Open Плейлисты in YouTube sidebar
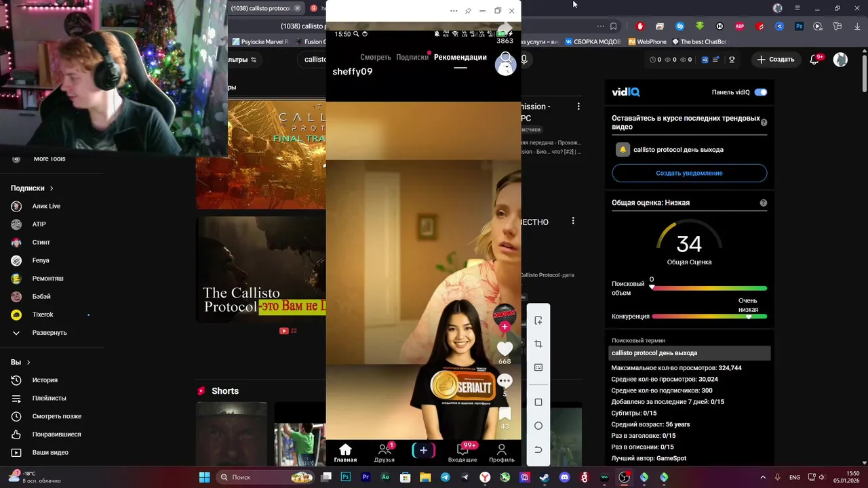Image resolution: width=868 pixels, height=488 pixels. coord(49,399)
